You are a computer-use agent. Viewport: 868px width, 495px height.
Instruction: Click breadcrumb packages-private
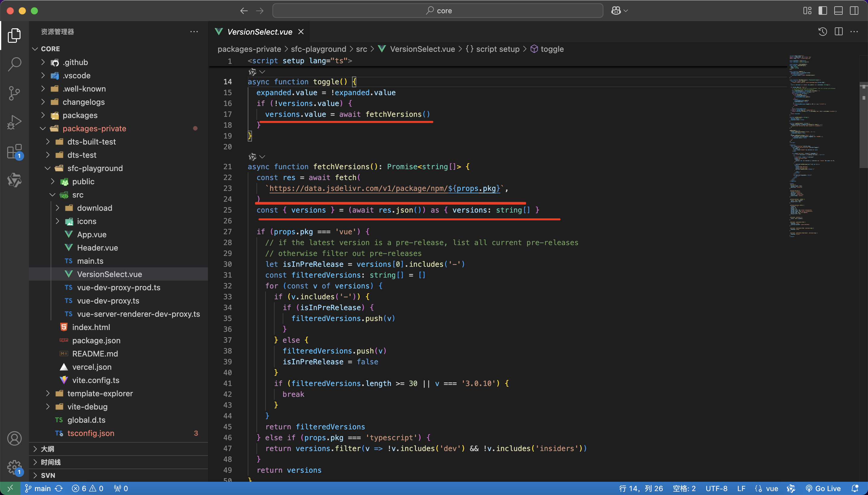[x=249, y=49]
